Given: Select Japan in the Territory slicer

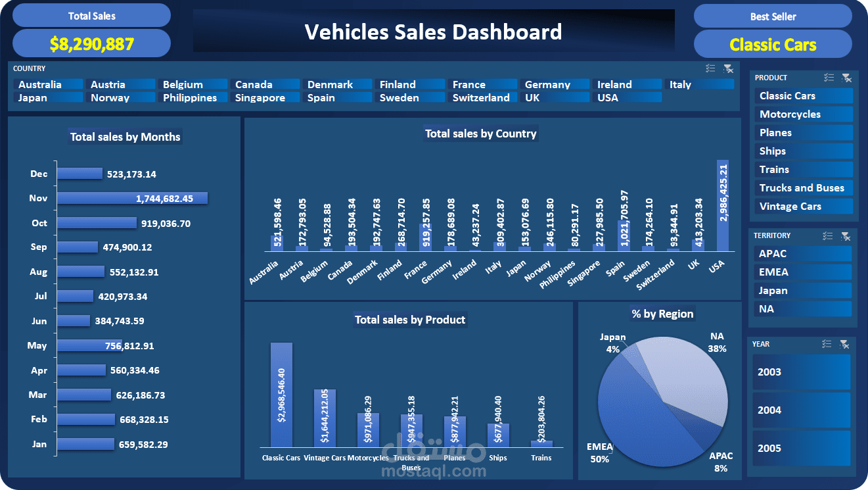Looking at the screenshot, I should 802,290.
